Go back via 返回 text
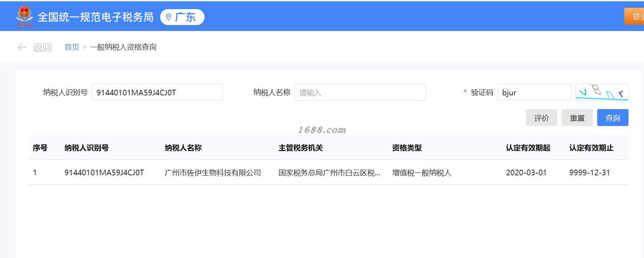 coord(42,47)
